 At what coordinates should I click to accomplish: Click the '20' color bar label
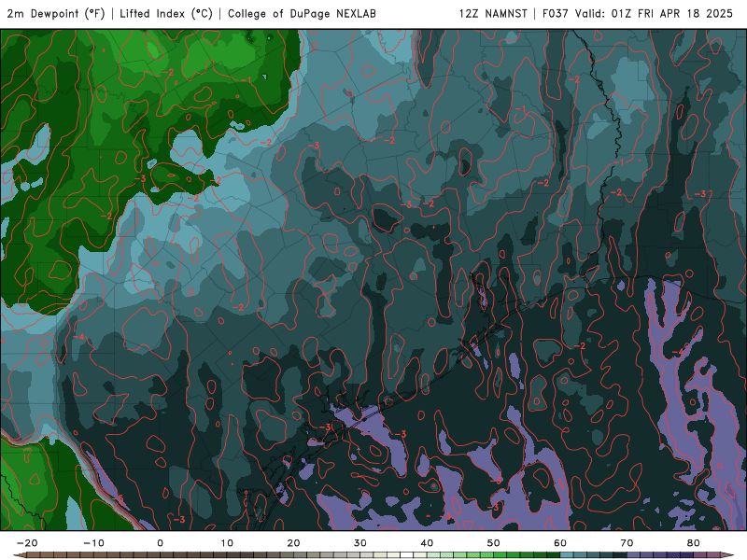click(x=293, y=543)
